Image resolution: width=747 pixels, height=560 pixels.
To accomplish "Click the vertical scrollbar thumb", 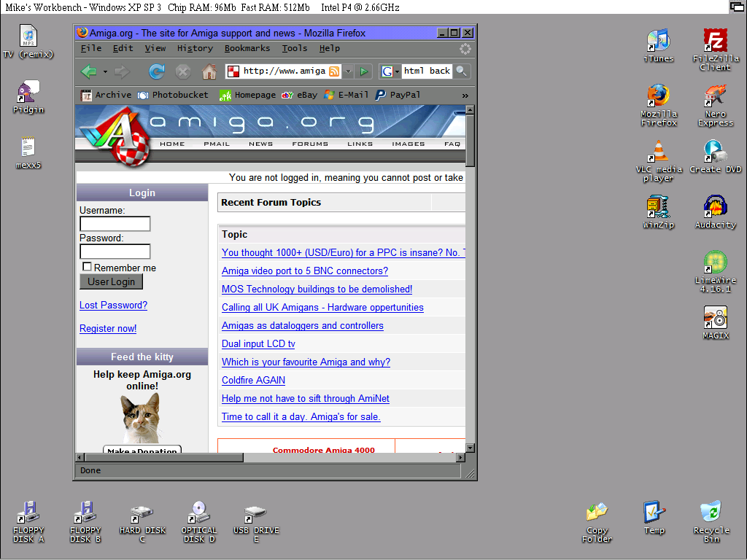I will 471,141.
